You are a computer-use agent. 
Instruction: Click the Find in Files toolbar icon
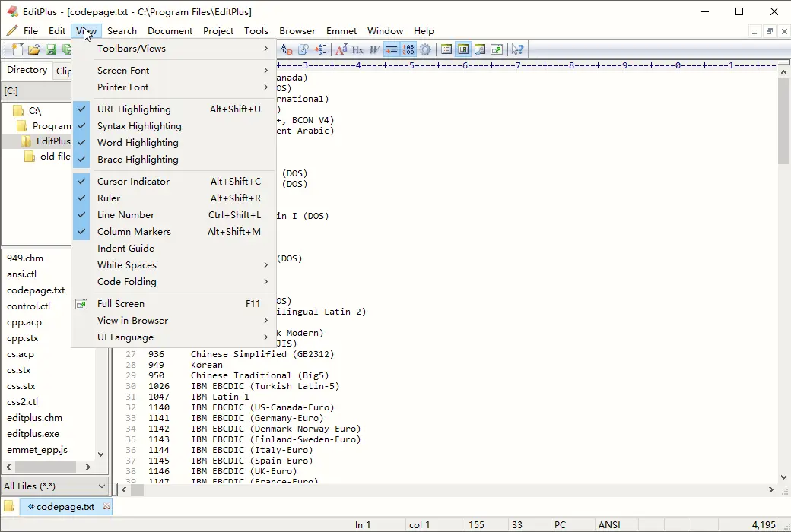tap(303, 49)
